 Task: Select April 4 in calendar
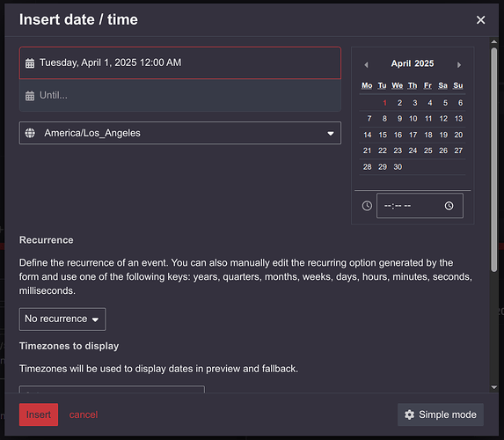[430, 103]
